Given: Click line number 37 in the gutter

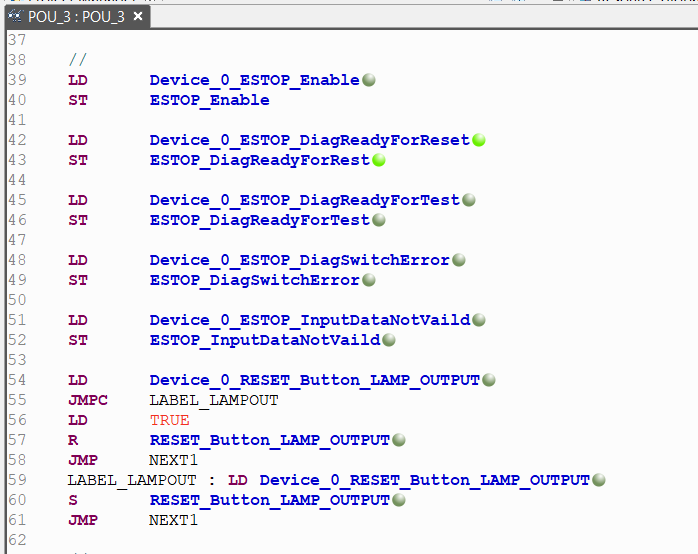Looking at the screenshot, I should (17, 40).
